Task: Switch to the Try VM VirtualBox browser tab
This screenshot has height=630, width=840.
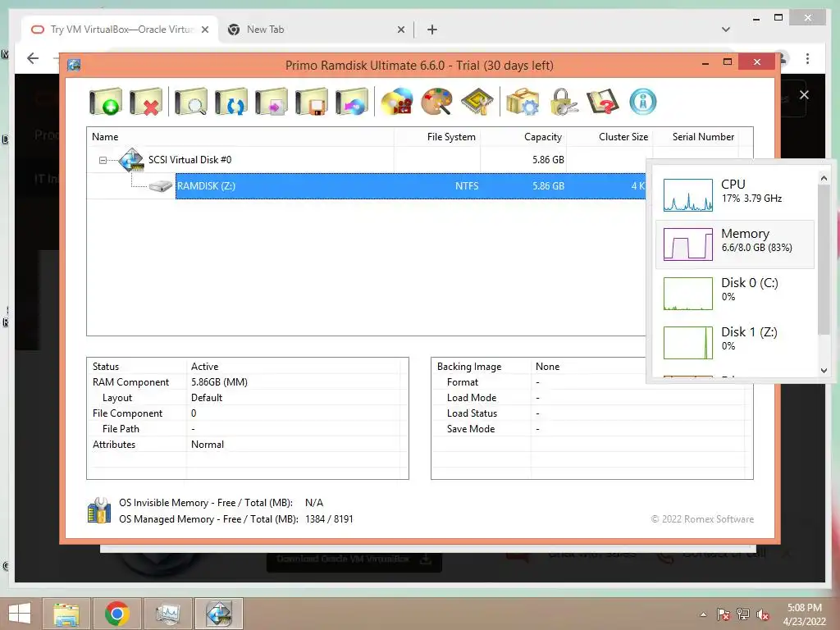Action: point(120,30)
